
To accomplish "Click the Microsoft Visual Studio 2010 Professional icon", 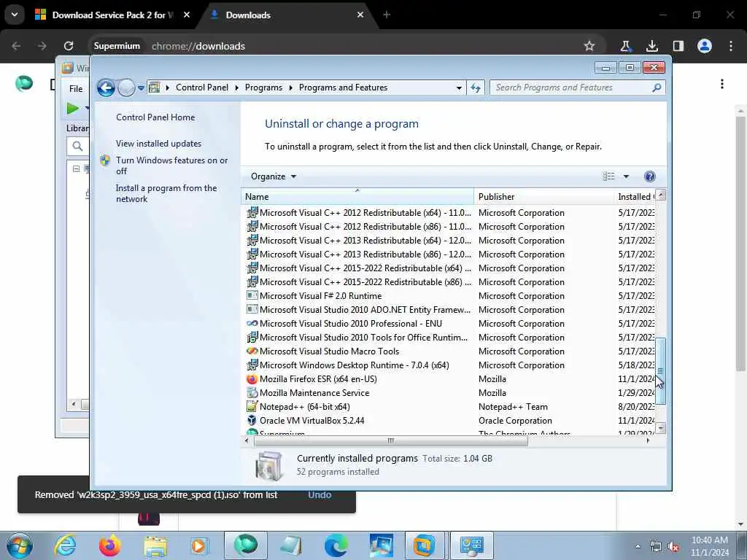I will click(x=252, y=323).
